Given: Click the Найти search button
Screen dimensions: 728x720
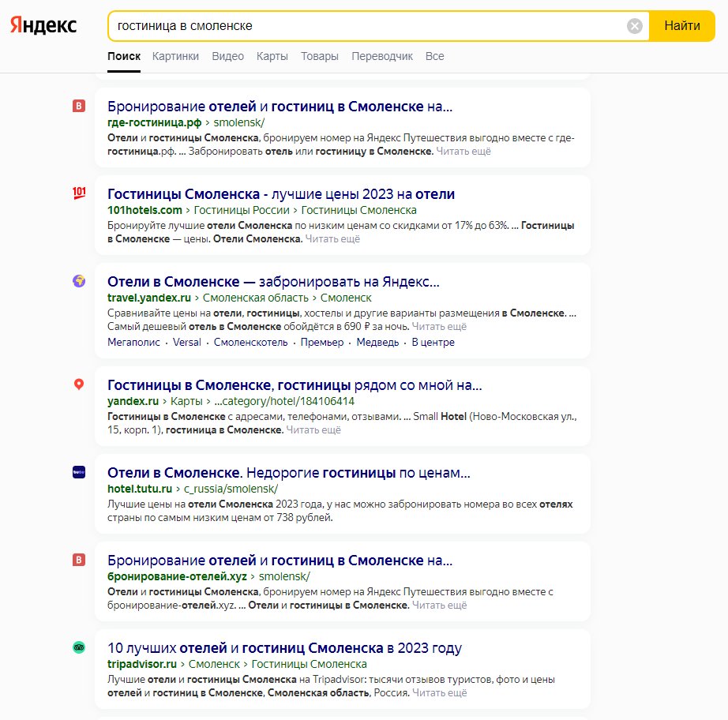Looking at the screenshot, I should tap(682, 26).
